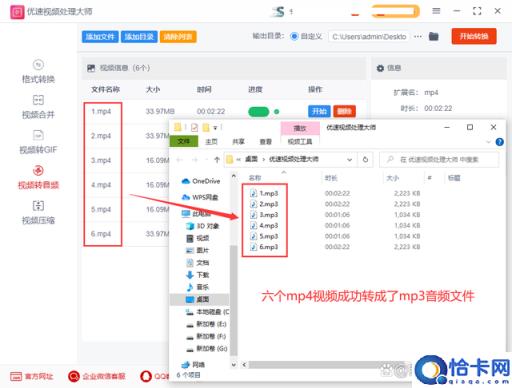
Task: Select the 1.mp3 file in Explorer
Action: [264, 193]
